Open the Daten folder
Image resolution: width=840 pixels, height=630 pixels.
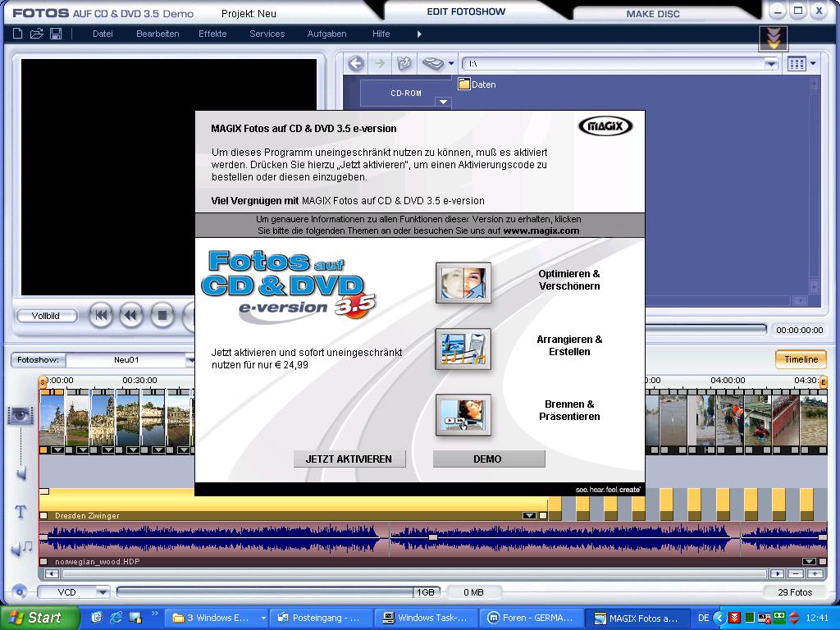click(477, 84)
